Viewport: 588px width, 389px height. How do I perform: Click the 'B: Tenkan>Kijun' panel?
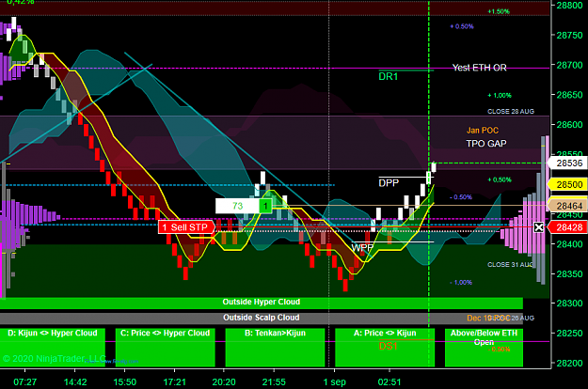point(275,348)
